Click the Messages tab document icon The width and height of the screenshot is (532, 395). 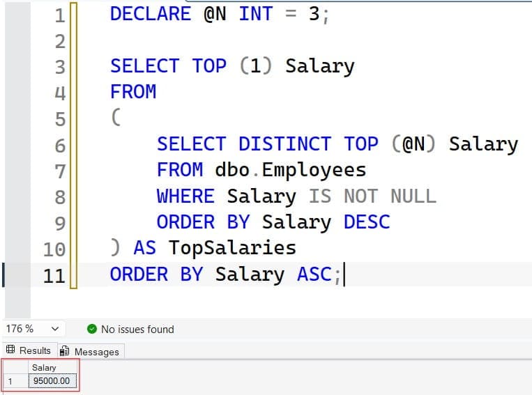(64, 351)
